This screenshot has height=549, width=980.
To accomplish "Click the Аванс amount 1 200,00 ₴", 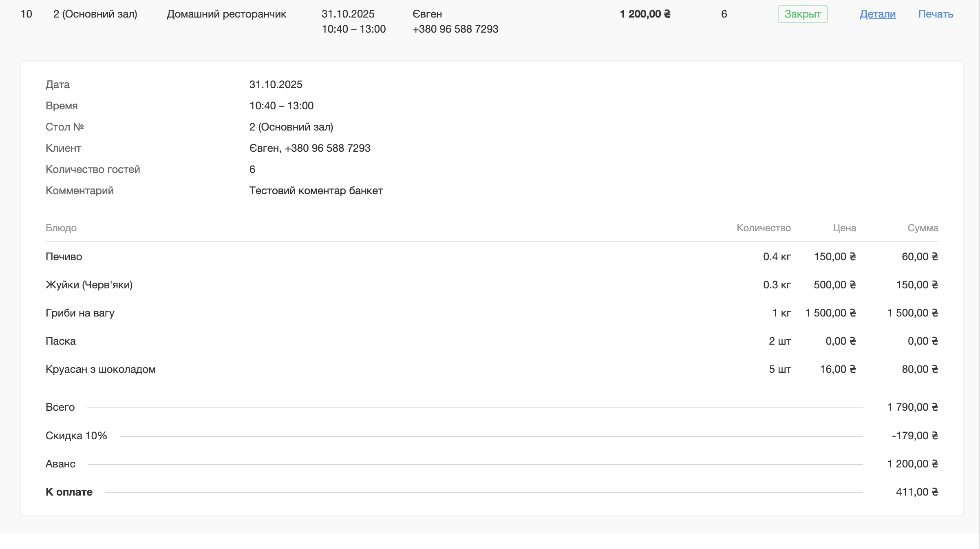I will [912, 464].
